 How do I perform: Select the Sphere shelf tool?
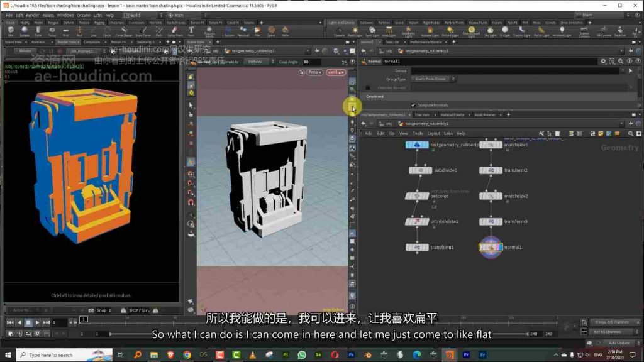[25, 31]
